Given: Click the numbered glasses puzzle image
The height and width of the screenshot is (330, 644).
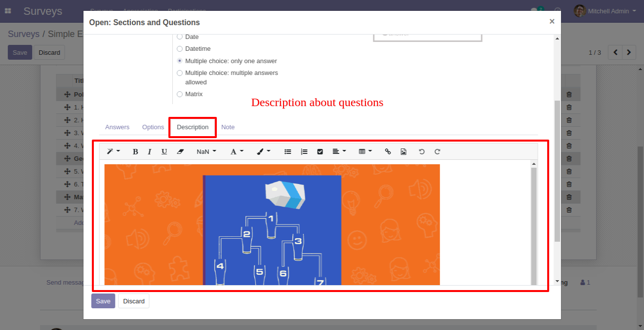Looking at the screenshot, I should coord(272,224).
